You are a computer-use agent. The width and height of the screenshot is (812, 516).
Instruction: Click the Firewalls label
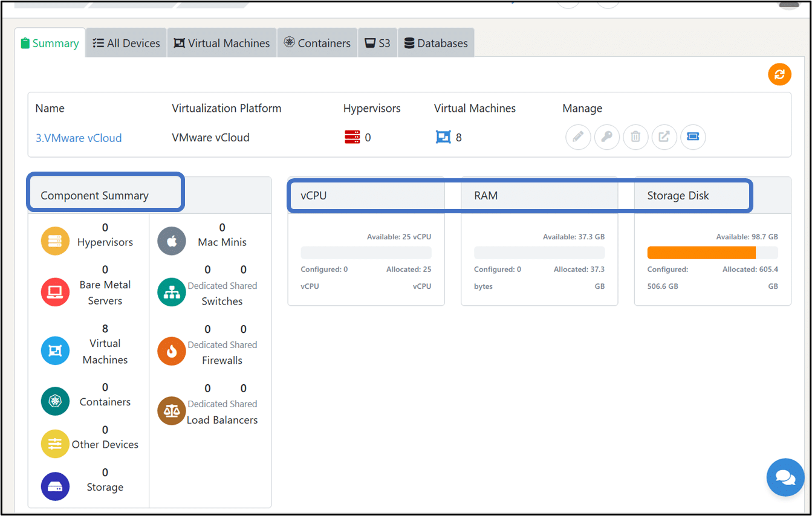point(222,360)
